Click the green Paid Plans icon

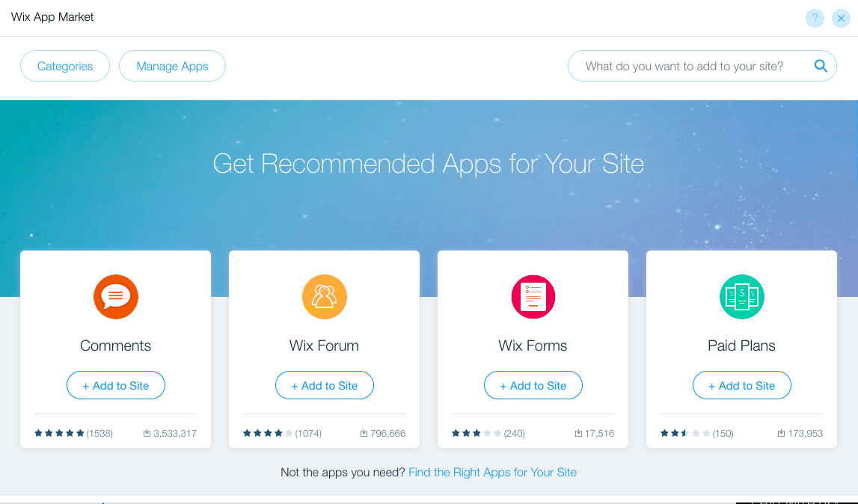click(741, 297)
